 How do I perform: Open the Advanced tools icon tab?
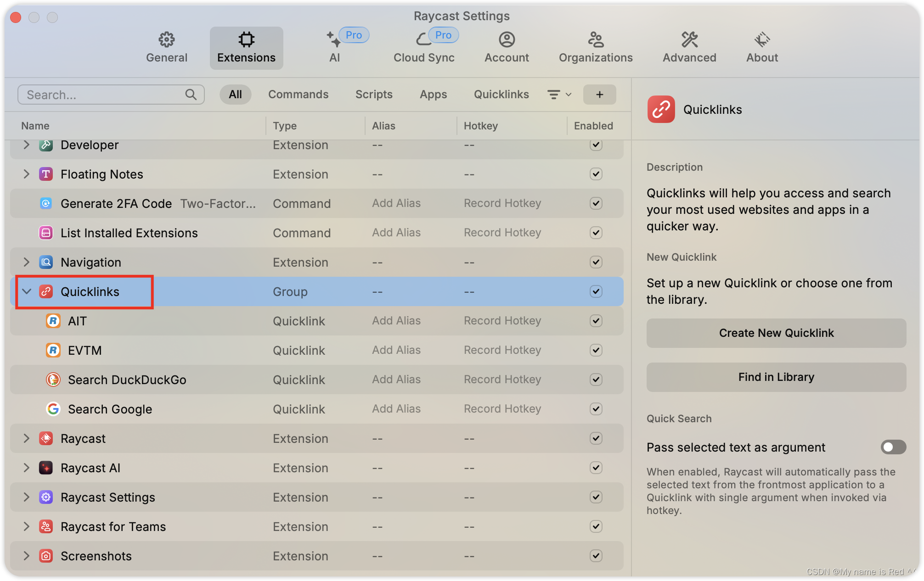pyautogui.click(x=689, y=40)
